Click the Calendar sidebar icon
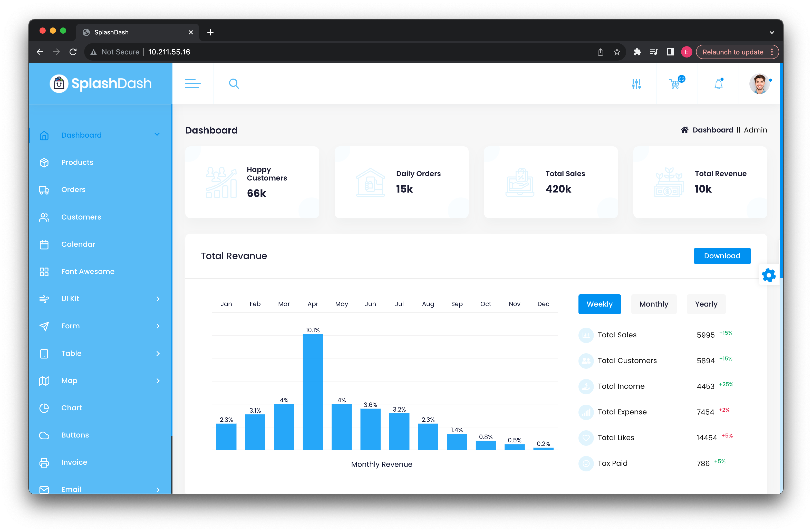The width and height of the screenshot is (812, 532). click(44, 244)
